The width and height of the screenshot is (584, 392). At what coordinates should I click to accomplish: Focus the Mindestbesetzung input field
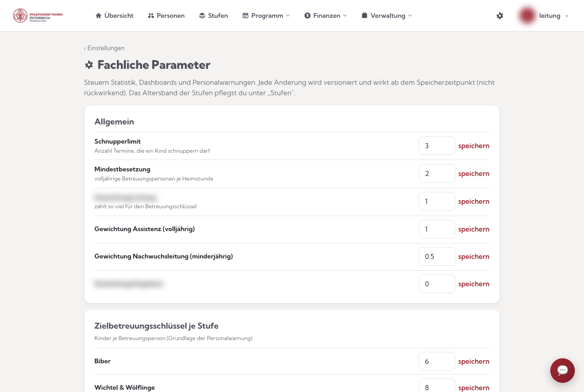437,174
